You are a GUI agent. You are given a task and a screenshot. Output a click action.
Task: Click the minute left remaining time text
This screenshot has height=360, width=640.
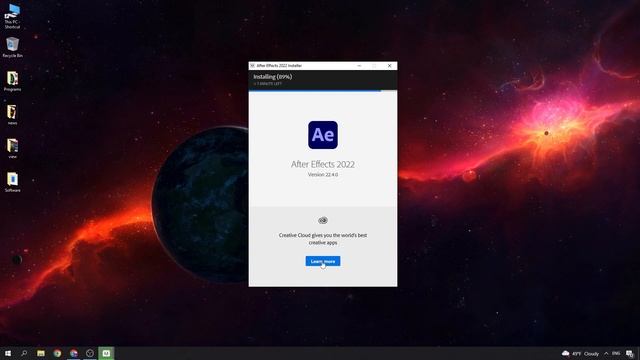click(x=268, y=84)
